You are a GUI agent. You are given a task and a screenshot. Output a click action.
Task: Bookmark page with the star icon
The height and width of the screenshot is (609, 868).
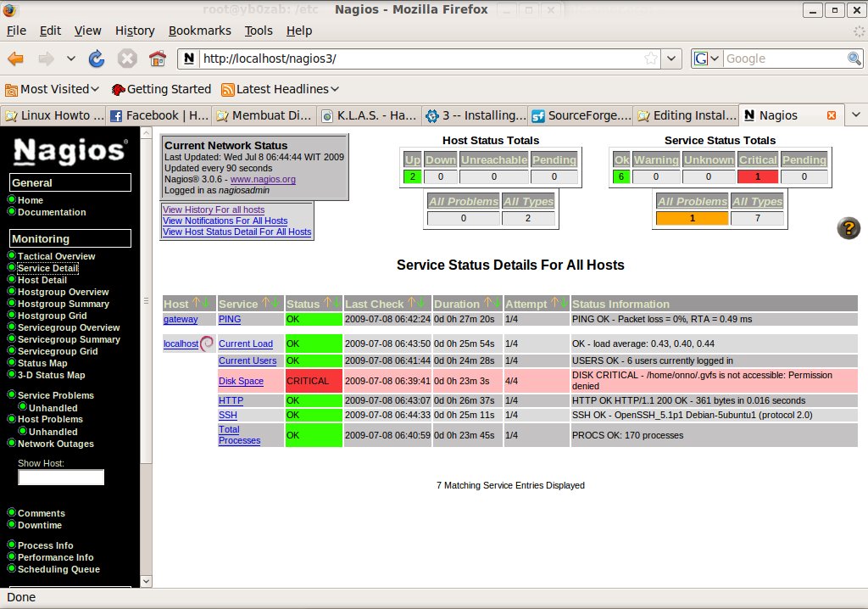click(x=650, y=59)
